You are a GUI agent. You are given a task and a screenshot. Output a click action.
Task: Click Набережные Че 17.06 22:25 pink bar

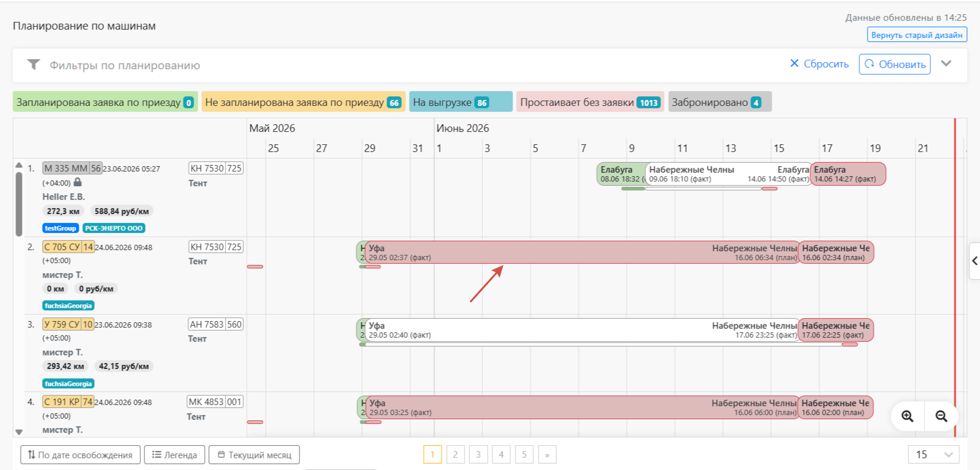(x=836, y=330)
